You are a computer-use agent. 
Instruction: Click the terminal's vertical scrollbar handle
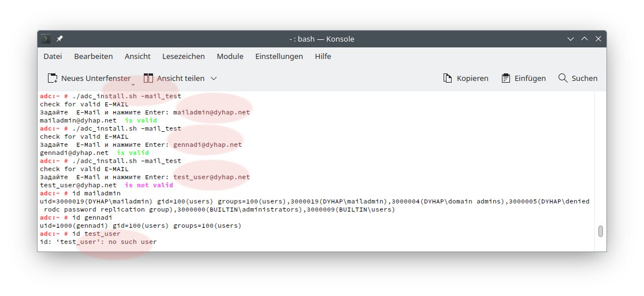tap(600, 231)
